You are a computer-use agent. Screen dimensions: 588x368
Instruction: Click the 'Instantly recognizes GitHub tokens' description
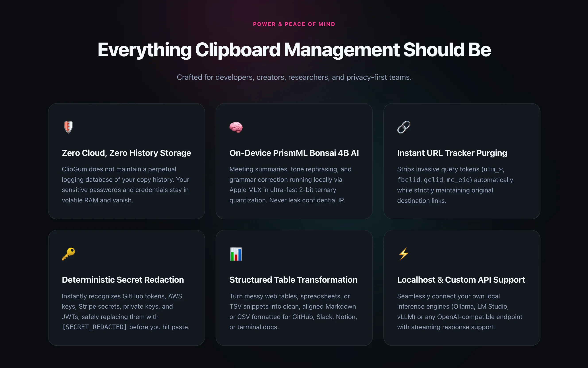(126, 311)
